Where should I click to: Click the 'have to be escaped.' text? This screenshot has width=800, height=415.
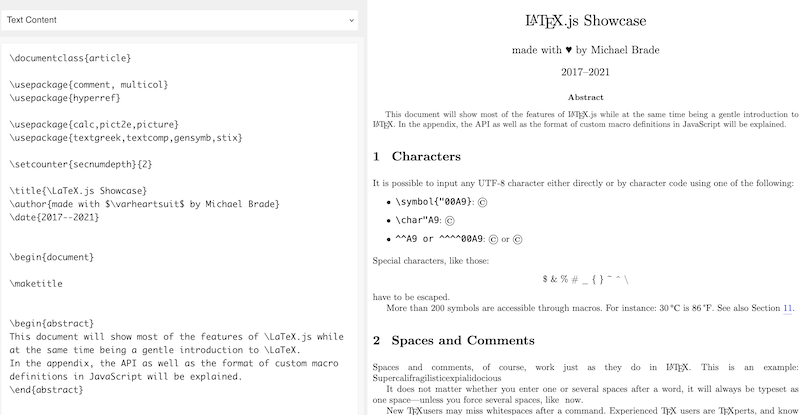click(x=411, y=297)
